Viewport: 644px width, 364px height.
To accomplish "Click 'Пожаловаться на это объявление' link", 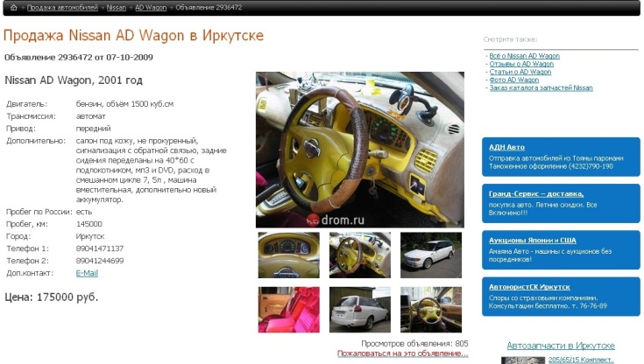I will pyautogui.click(x=402, y=353).
